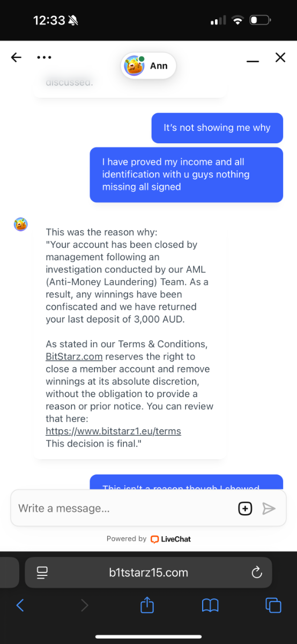297x644 pixels.
Task: Open the add attachment plus icon
Action: 245,508
